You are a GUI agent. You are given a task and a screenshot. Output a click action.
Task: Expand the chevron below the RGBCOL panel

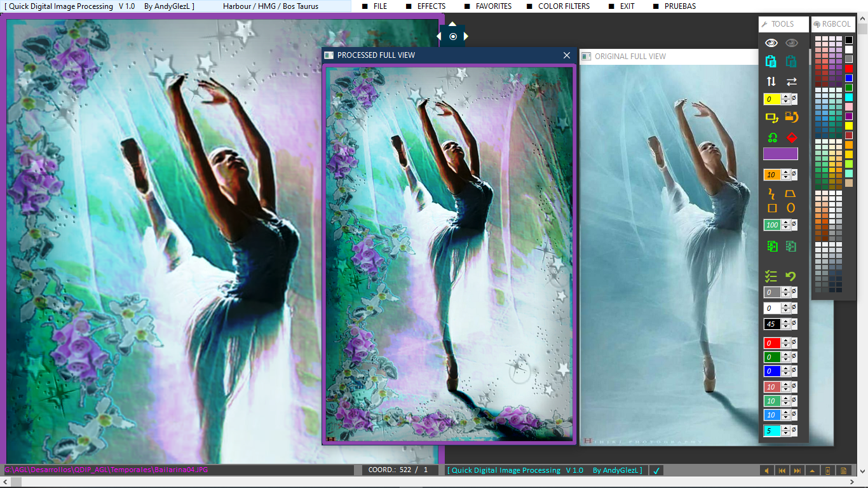(862, 470)
